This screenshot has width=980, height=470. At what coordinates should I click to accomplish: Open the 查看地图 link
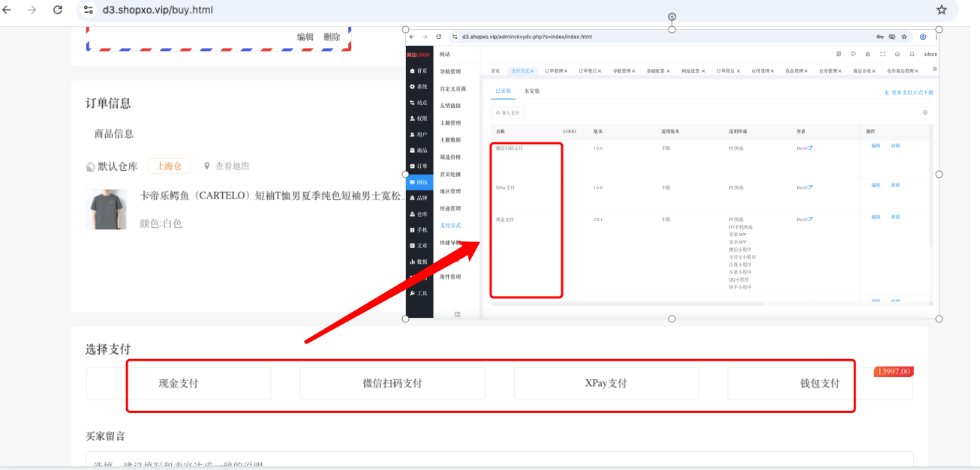[x=232, y=166]
